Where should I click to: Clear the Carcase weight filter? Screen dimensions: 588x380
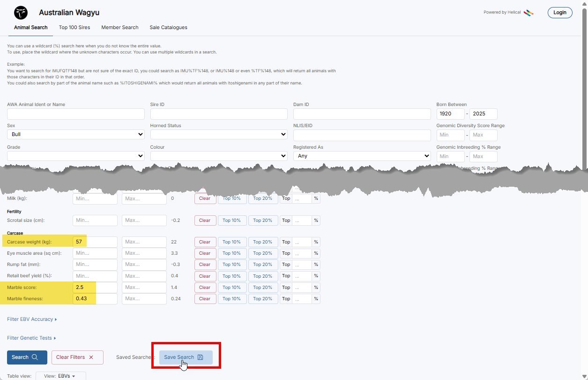pyautogui.click(x=205, y=242)
